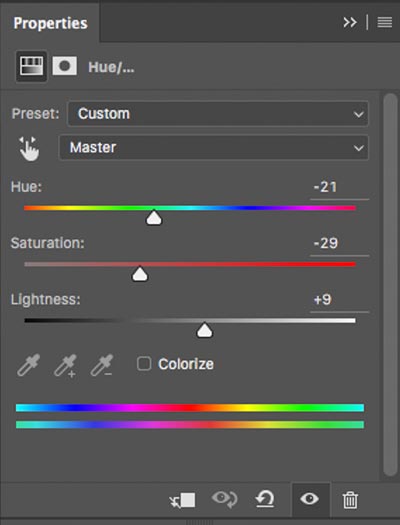View previous state of adjustment
Viewport: 400px width, 525px height.
pos(225,499)
